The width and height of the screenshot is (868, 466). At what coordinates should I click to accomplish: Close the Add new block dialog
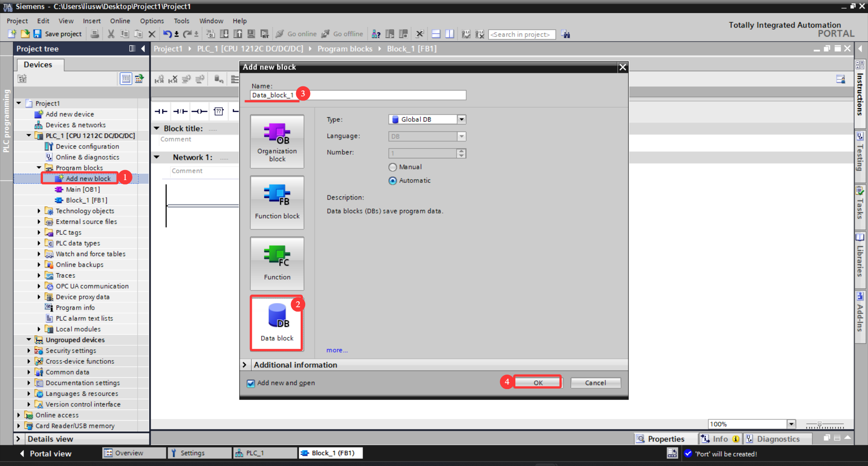(x=623, y=67)
